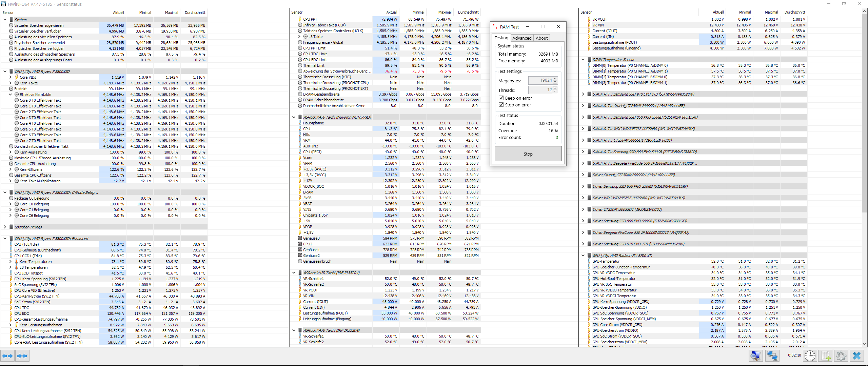The width and height of the screenshot is (868, 366).
Task: Click chip icon beside GPU AMD Radeon RX 5700 XT
Action: 589,255
